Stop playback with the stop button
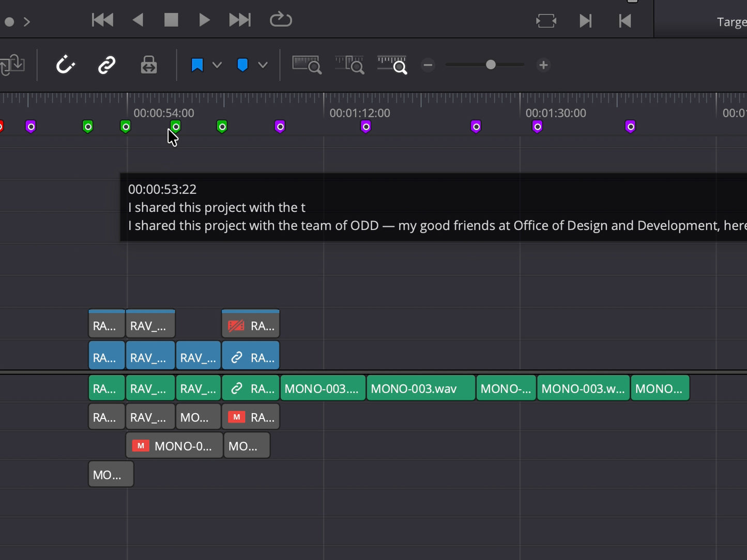This screenshot has width=747, height=560. point(171,20)
